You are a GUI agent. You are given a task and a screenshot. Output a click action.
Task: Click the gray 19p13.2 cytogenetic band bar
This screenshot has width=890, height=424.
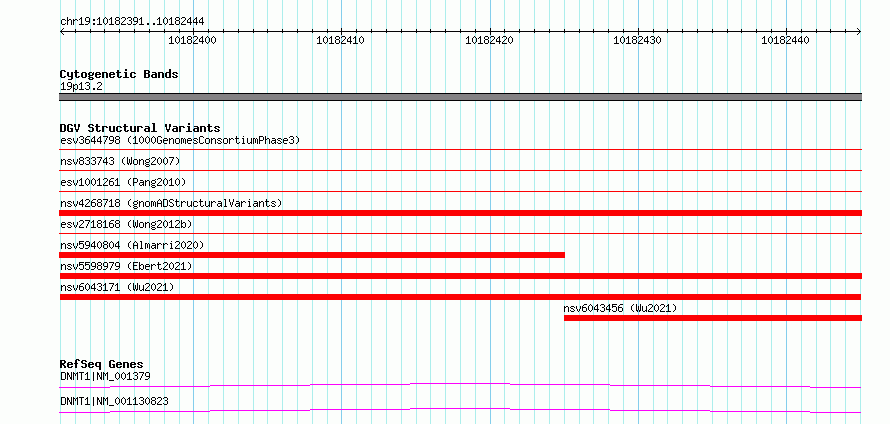460,97
